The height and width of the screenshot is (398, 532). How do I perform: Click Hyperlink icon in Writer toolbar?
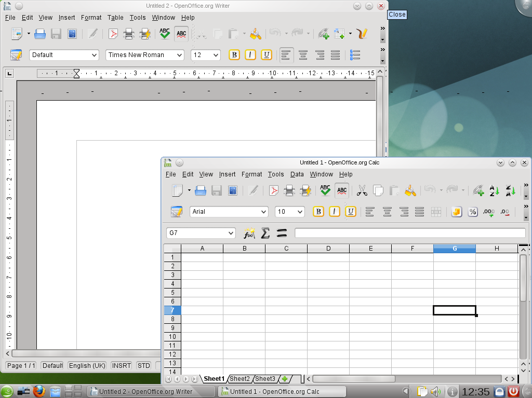pos(323,34)
